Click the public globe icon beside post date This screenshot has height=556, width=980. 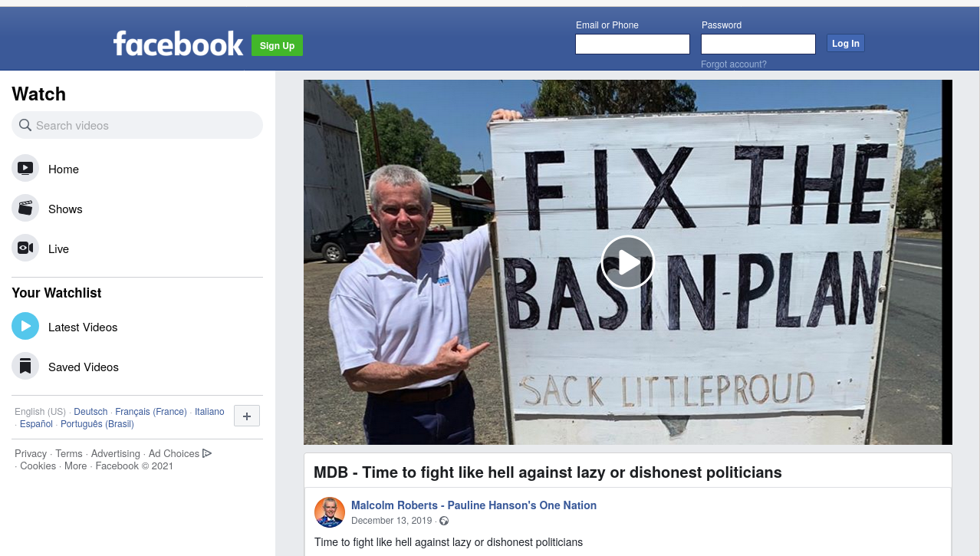pos(444,521)
